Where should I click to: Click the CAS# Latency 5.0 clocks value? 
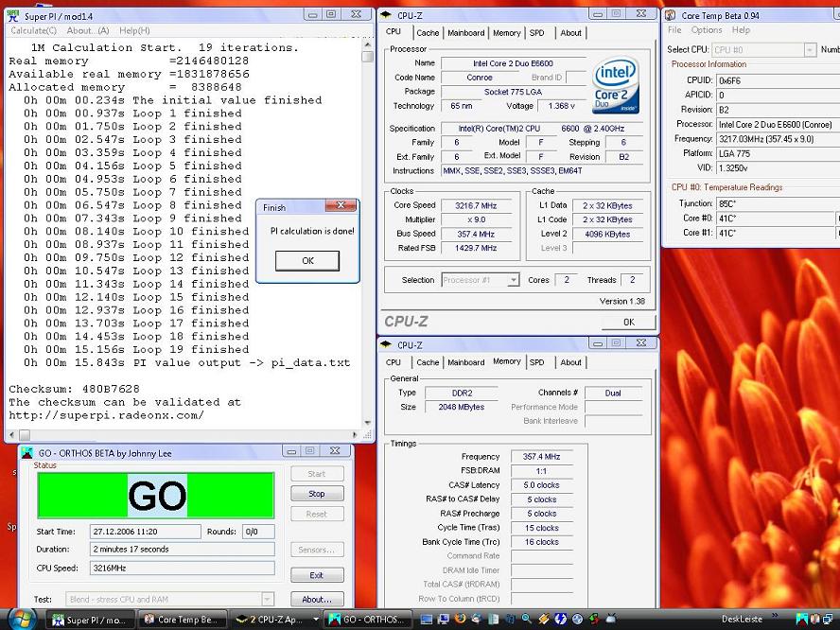pos(542,485)
